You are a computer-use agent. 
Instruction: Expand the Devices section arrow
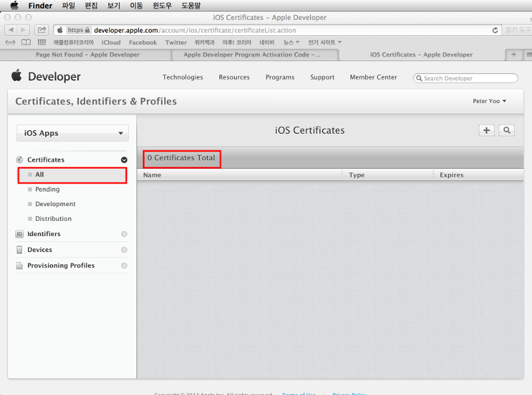(x=124, y=250)
